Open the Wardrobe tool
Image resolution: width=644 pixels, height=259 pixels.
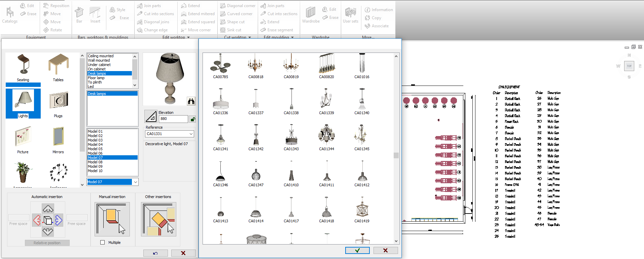311,15
